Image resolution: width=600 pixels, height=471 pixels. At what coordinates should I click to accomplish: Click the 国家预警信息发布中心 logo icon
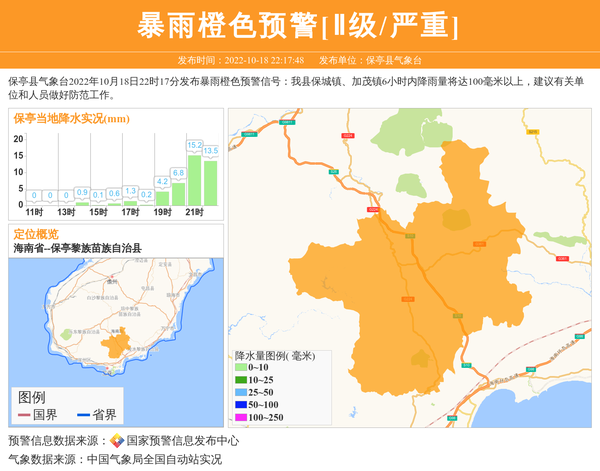coord(117,441)
